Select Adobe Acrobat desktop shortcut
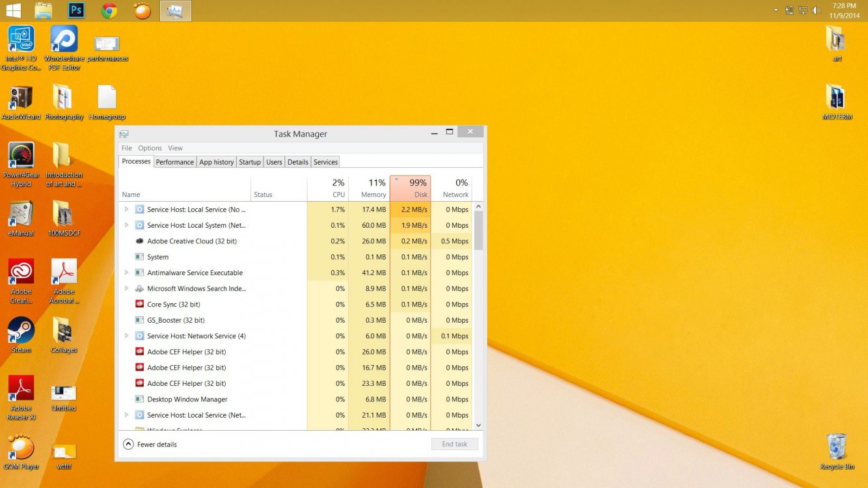Image resolution: width=868 pixels, height=488 pixels. (x=64, y=281)
